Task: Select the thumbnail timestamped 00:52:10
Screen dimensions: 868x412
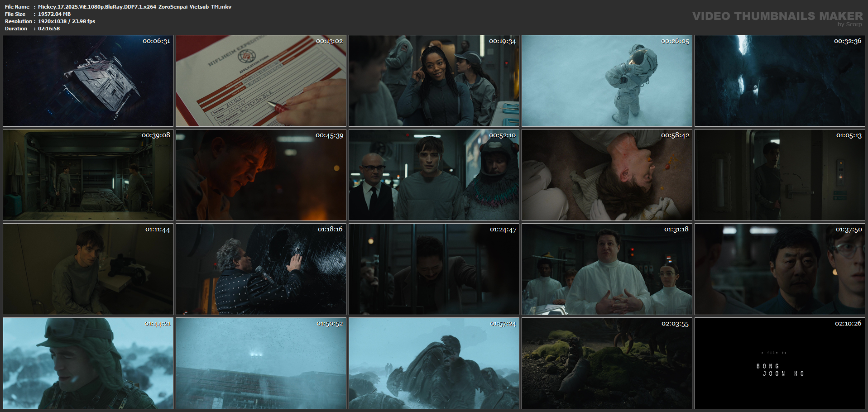Action: tap(434, 175)
